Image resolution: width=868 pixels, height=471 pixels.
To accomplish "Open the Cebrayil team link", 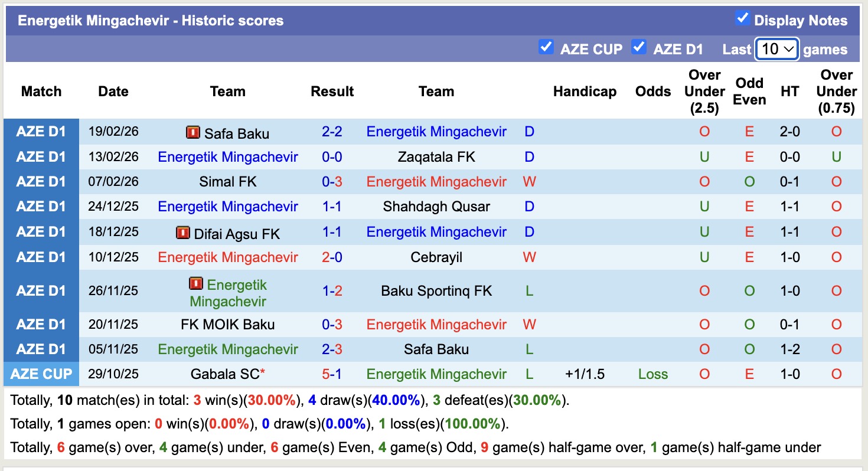I will 436,257.
